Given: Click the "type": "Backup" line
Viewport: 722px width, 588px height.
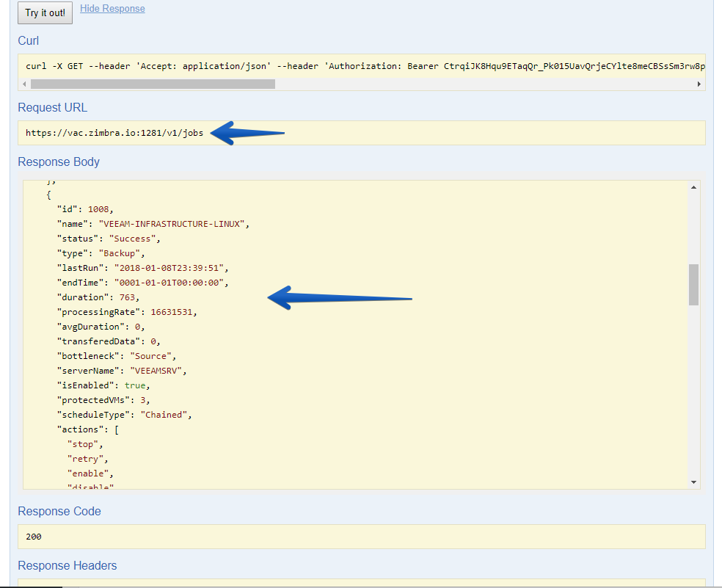Looking at the screenshot, I should coord(101,253).
